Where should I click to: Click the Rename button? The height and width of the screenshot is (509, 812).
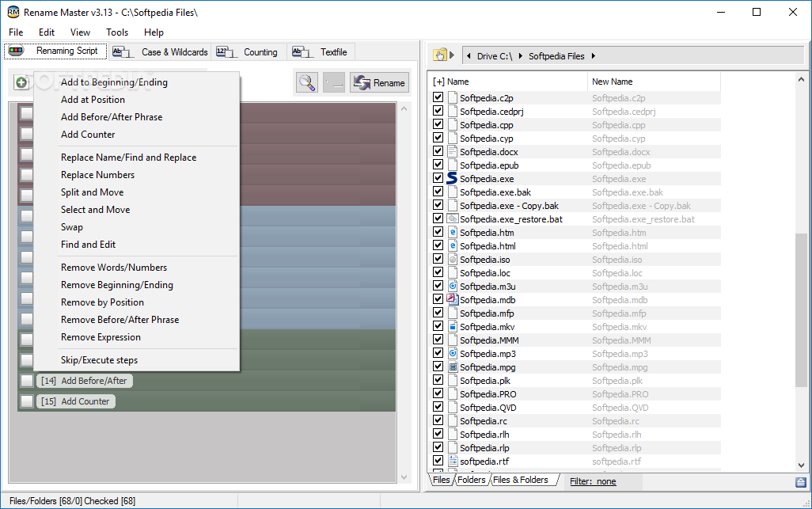pos(379,83)
